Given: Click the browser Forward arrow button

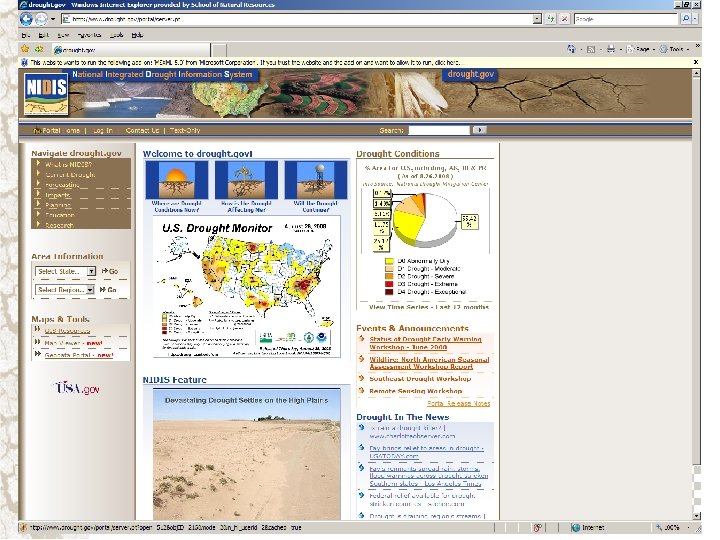Looking at the screenshot, I should 41,19.
